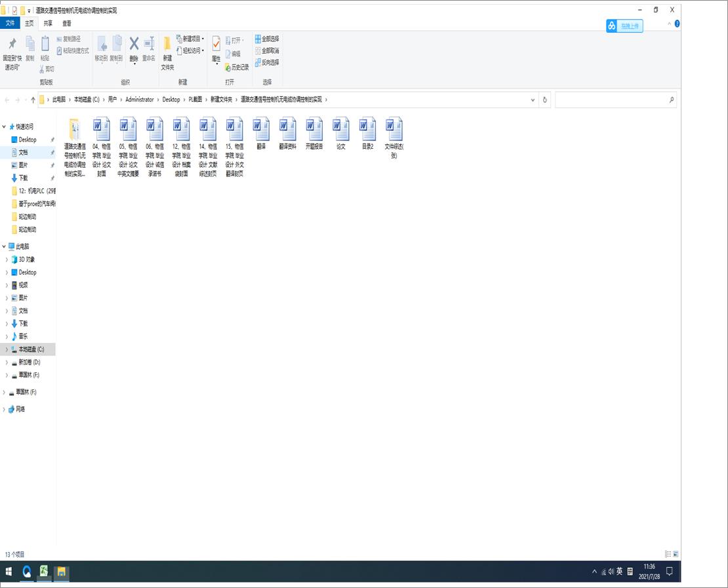Screen dimensions: 728x588
Task: Expand the 新加卷 (D:) tree node
Action: point(7,363)
